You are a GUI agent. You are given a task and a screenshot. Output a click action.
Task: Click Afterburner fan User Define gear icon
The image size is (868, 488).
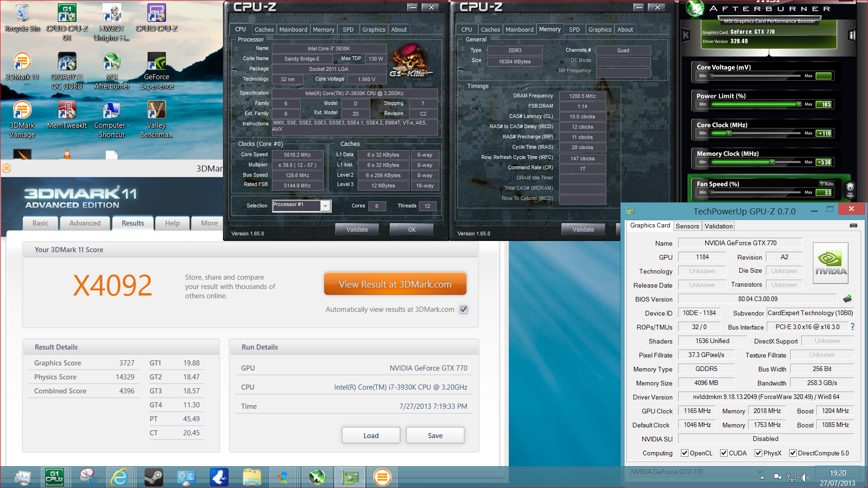[x=850, y=190]
